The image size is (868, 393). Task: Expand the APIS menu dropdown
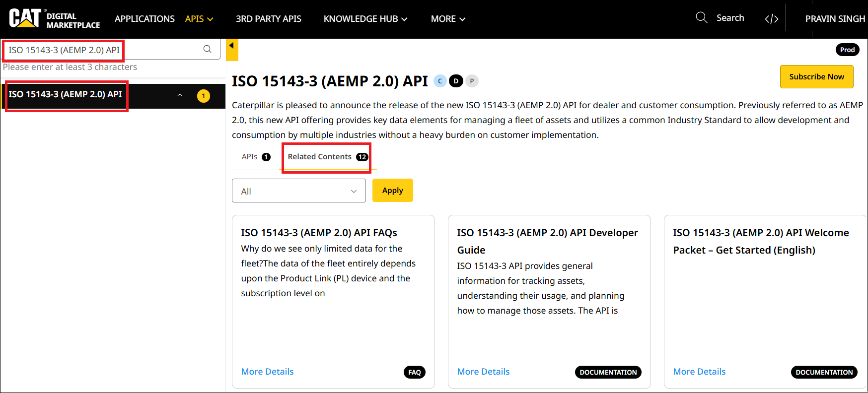point(199,19)
